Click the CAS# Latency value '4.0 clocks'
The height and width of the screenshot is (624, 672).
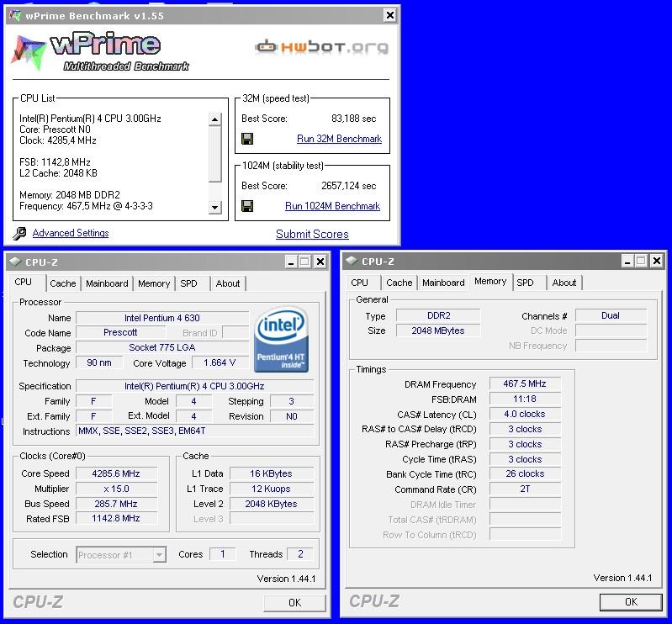525,414
